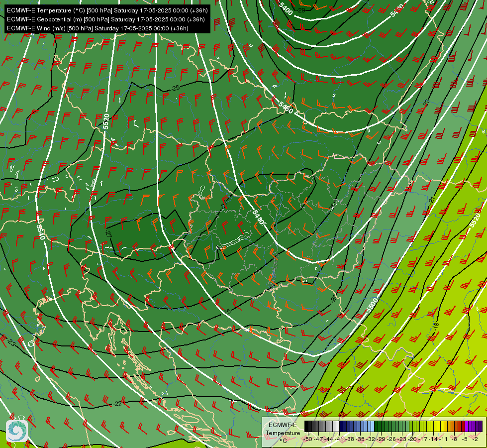Image resolution: width=487 pixels, height=448 pixels.
Task: Click the -24 isotherm label on the map
Action: pos(334,299)
